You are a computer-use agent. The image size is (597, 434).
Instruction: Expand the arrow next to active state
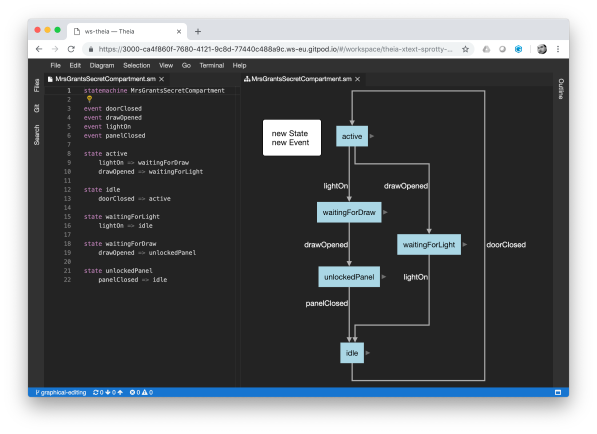[x=372, y=136]
